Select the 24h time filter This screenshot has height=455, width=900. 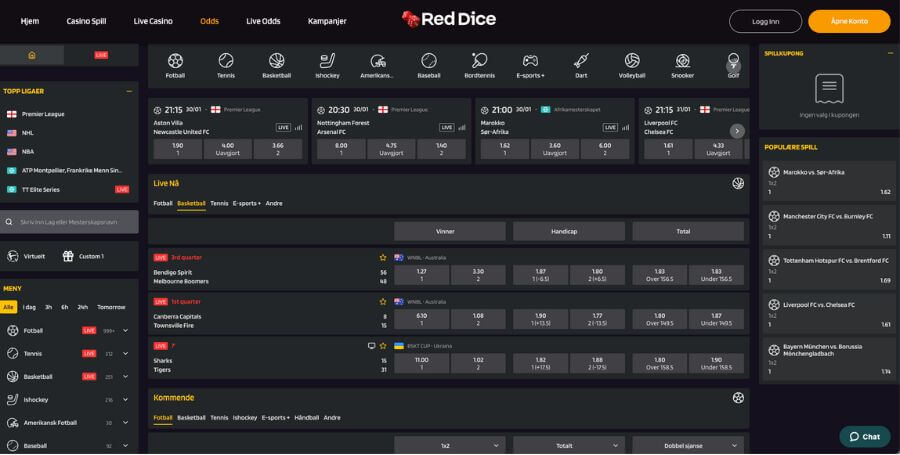coord(83,308)
